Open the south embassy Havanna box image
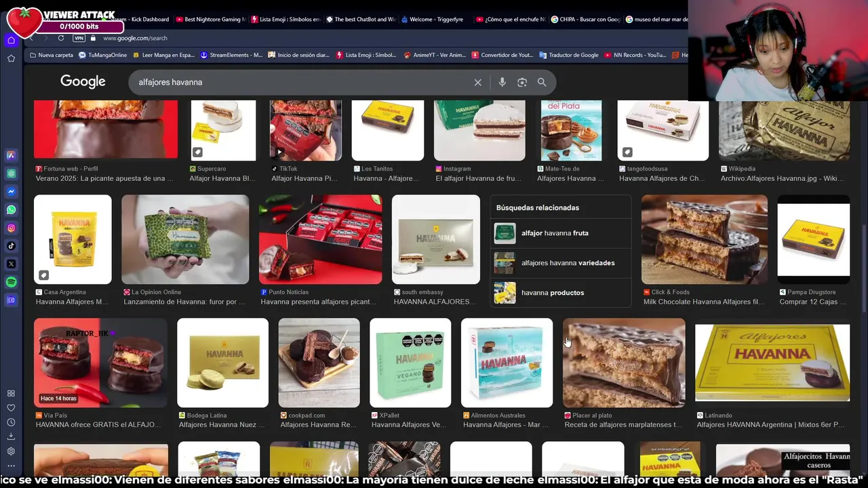 pyautogui.click(x=436, y=239)
